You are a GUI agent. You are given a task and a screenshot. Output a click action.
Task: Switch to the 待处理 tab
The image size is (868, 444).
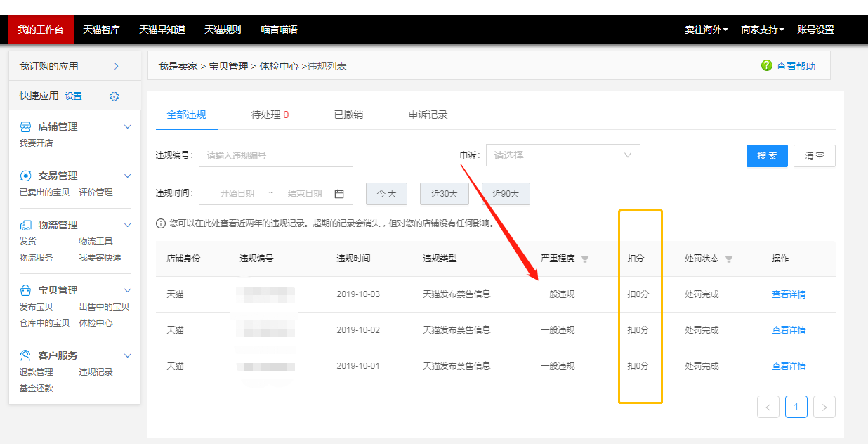[270, 115]
